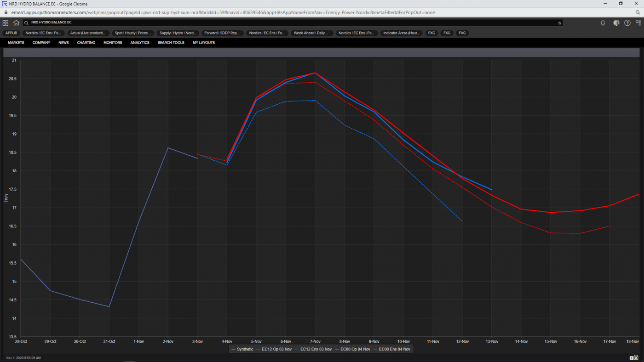Click the grey header bar above the chart
Viewport: 644px width, 362px height.
pyautogui.click(x=322, y=52)
